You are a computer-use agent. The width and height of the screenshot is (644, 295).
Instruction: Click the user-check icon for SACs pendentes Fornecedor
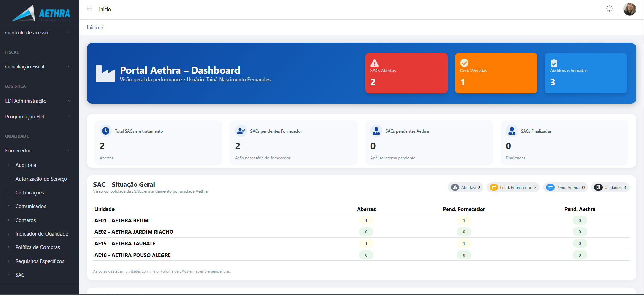241,131
